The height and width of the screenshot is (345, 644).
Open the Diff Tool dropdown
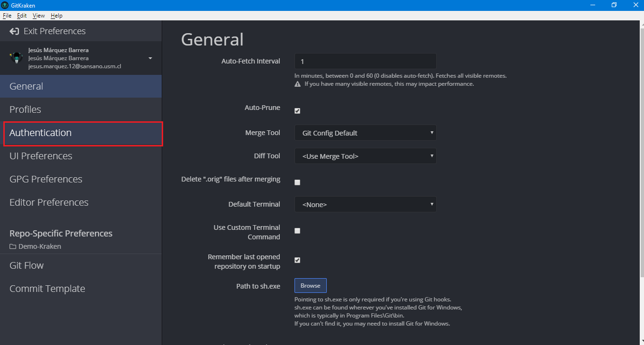point(366,156)
